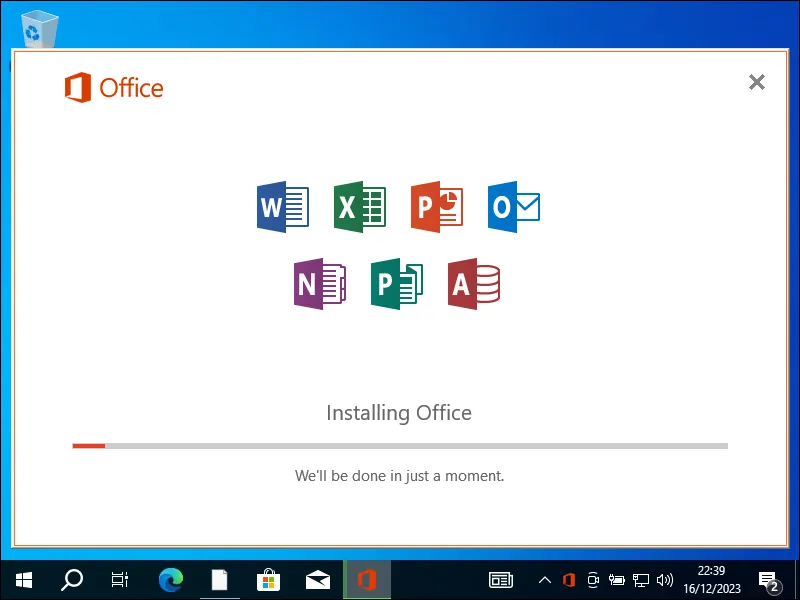Launch Microsoft Edge from the taskbar
The width and height of the screenshot is (800, 600).
tap(169, 580)
